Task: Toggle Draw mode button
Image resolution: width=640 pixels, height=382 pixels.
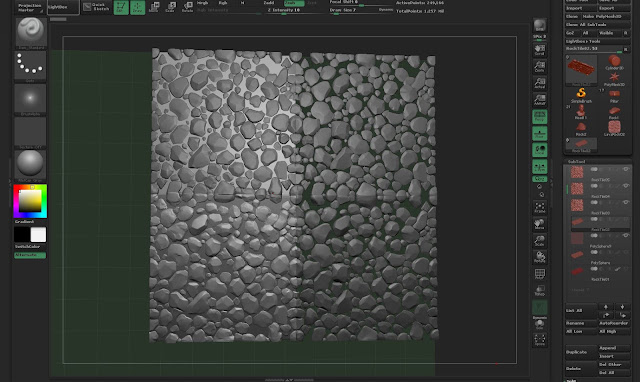Action: [138, 7]
